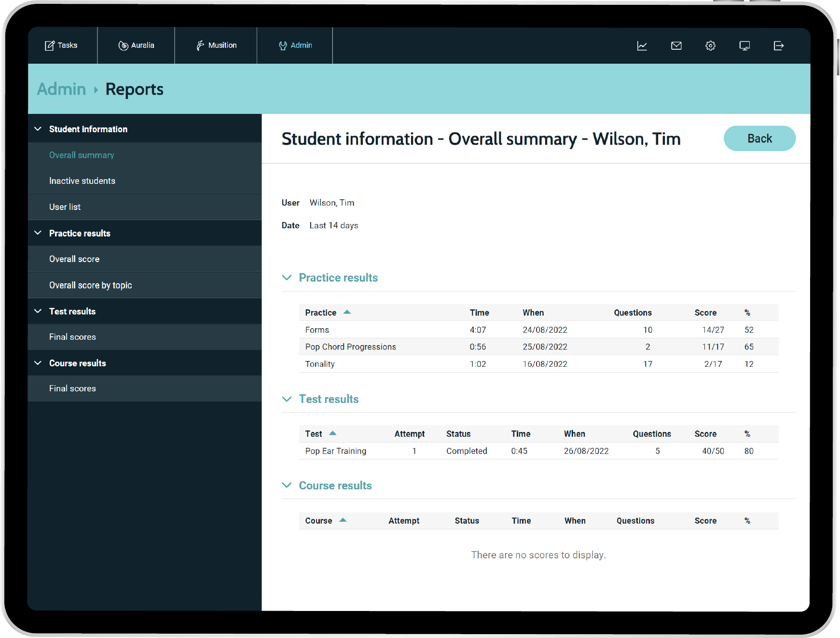Collapse the Course results report section
Screen dimensions: 840x638
287,485
